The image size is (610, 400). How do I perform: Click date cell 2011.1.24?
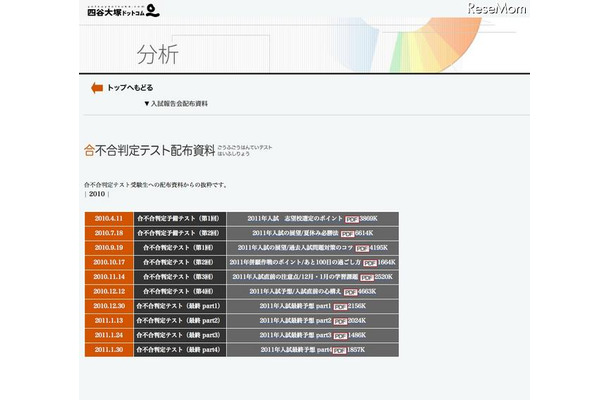(x=109, y=335)
